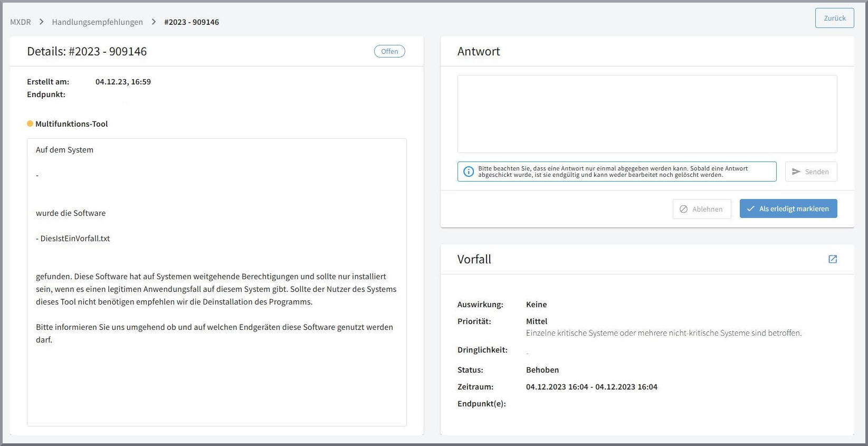Click the Priorität value Mittel
The image size is (868, 446).
tap(537, 321)
